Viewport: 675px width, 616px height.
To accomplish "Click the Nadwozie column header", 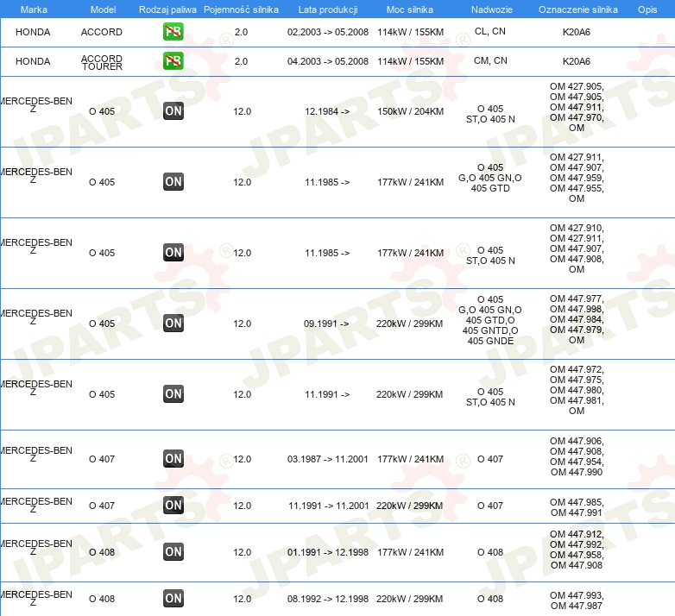I will 492,9.
